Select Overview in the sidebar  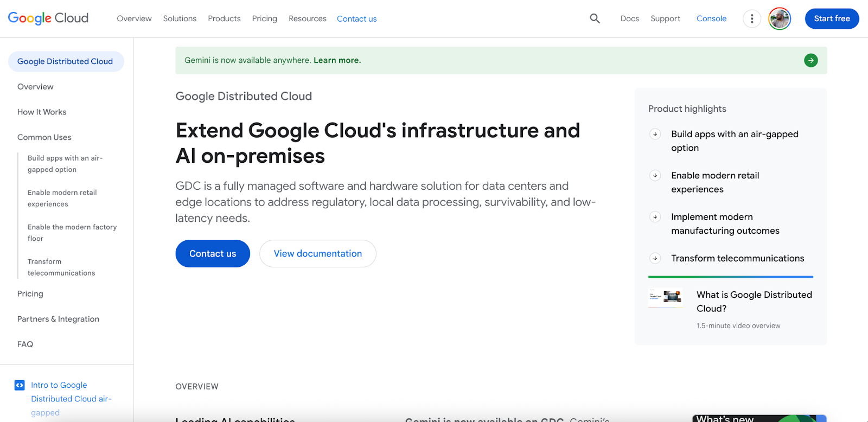coord(35,87)
